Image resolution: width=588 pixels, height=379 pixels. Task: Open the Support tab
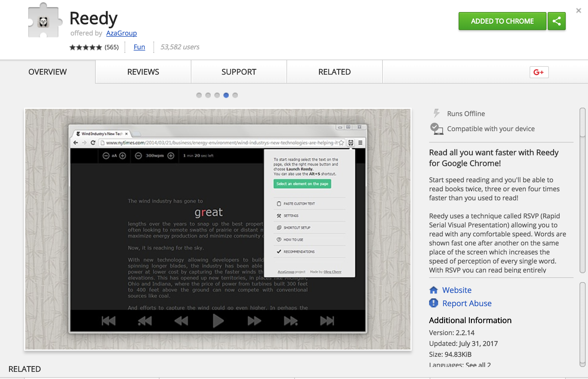click(x=239, y=72)
